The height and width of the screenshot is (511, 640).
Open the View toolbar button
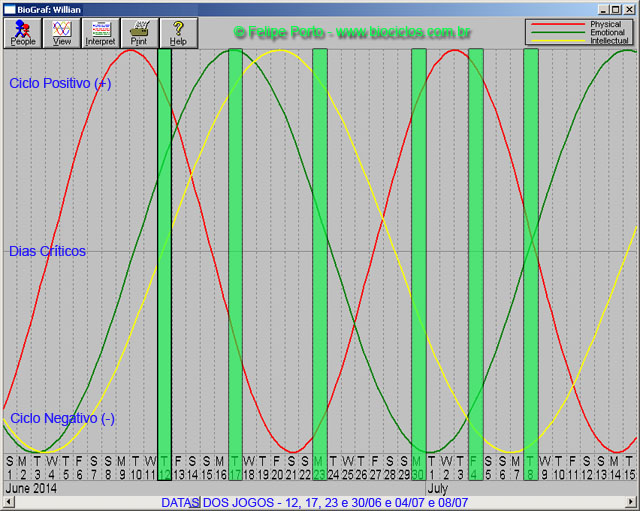point(62,33)
